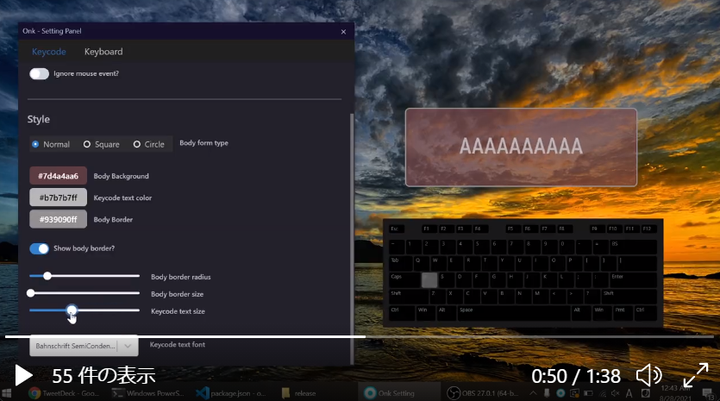Viewport: 720px width, 401px height.
Task: Turn off the Show body border switch
Action: [39, 249]
